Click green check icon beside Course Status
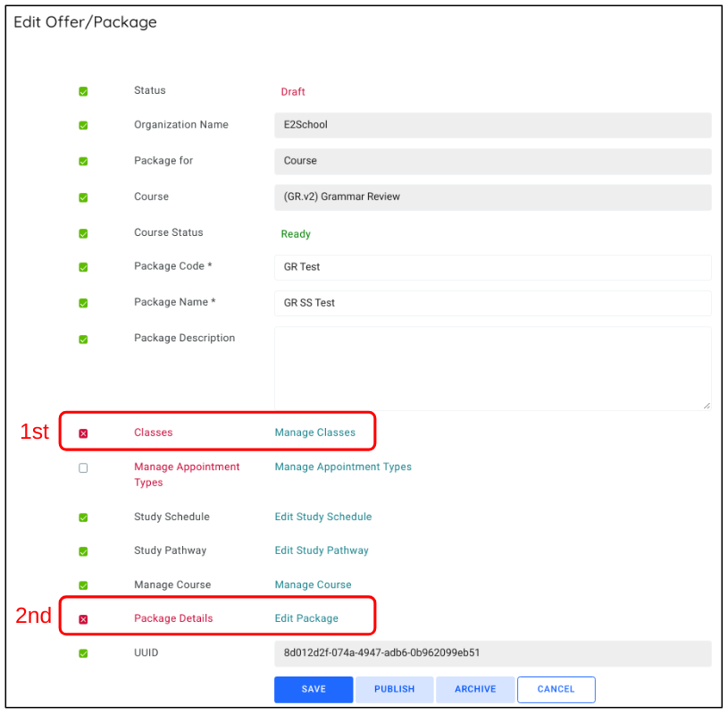This screenshot has height=714, width=728. pyautogui.click(x=83, y=234)
